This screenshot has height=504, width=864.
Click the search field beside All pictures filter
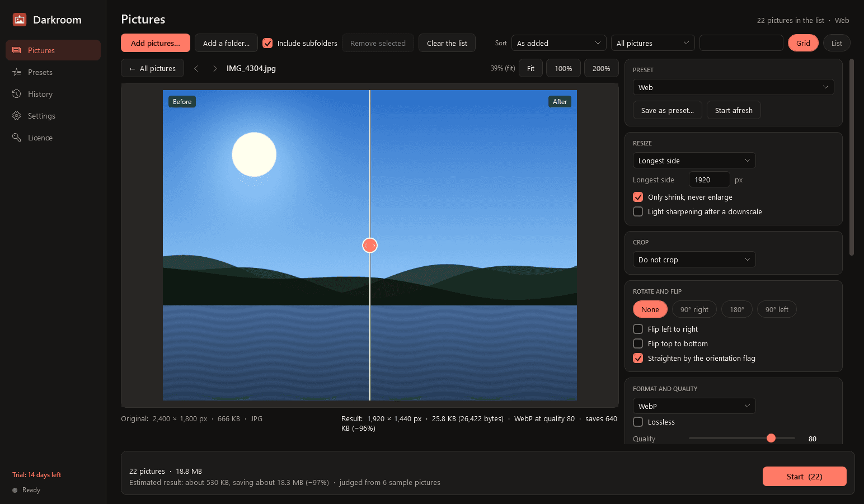pyautogui.click(x=741, y=43)
